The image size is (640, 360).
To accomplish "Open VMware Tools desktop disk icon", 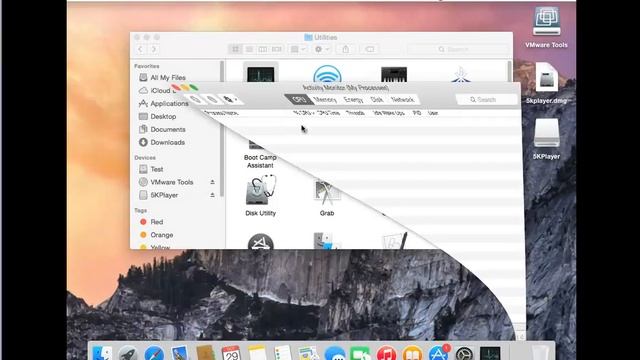I will coord(546,28).
